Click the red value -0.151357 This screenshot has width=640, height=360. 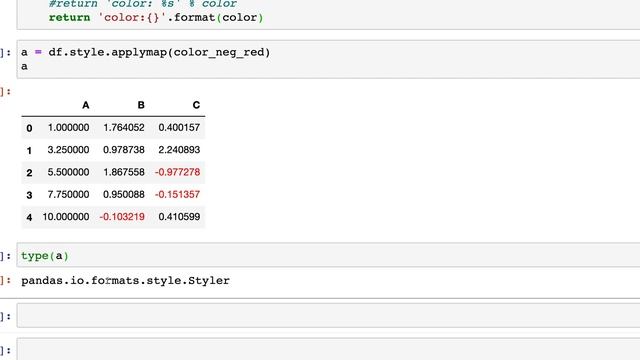point(178,194)
